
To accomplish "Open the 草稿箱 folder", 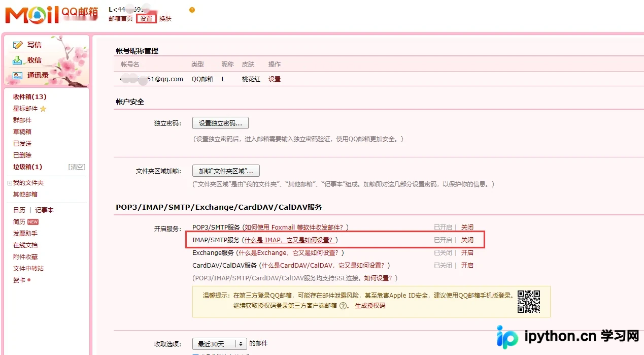I will 22,132.
